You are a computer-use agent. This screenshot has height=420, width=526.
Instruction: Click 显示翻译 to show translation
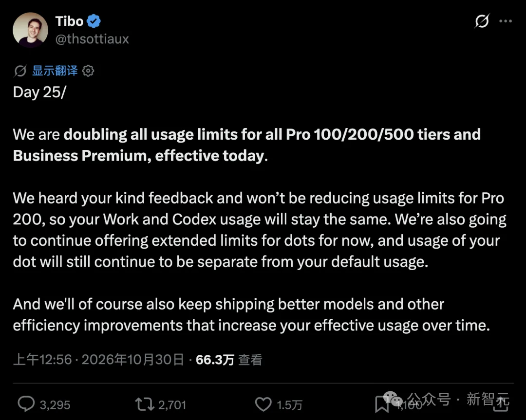click(55, 71)
